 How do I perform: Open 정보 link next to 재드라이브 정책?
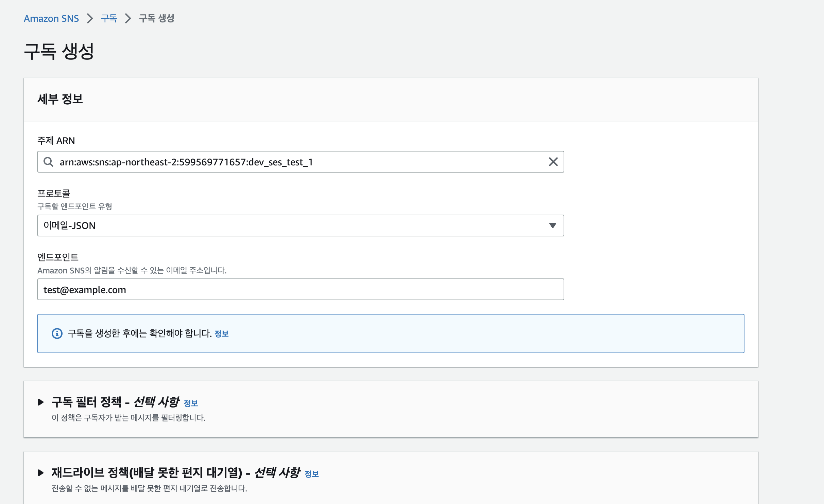pos(312,474)
